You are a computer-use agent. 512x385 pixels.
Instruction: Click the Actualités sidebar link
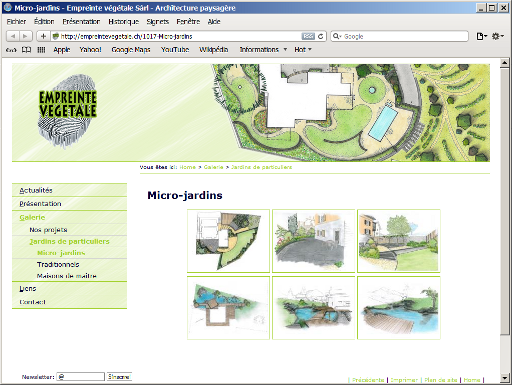36,190
